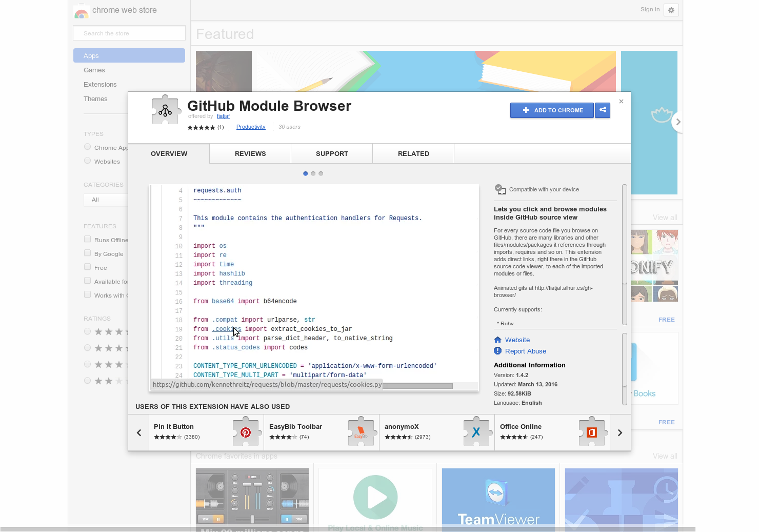Screen dimensions: 759x532
Task: Check the Free features checkbox
Action: click(x=87, y=266)
